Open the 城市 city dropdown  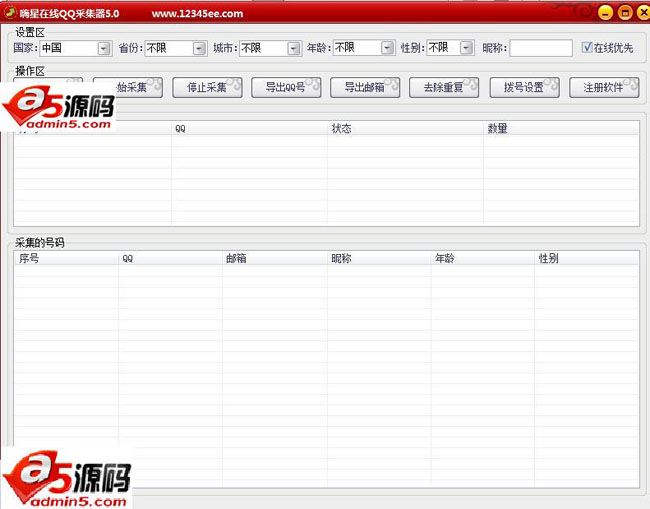[x=293, y=48]
